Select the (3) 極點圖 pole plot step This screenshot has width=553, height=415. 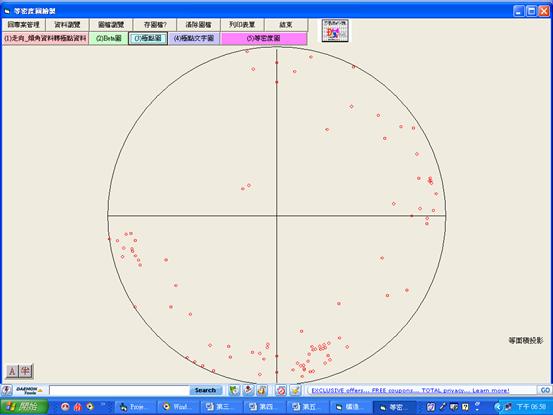pos(148,38)
